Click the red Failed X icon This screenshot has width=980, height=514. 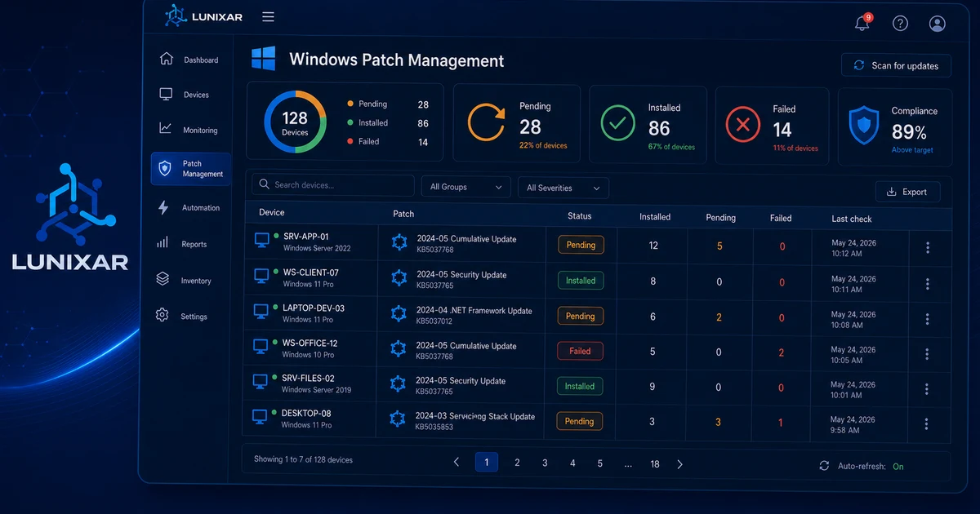pyautogui.click(x=743, y=124)
